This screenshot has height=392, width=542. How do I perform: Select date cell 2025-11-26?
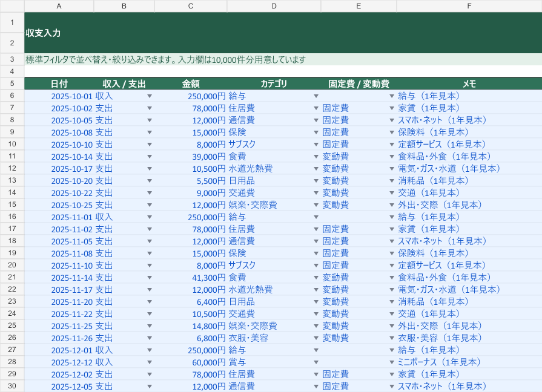point(59,338)
